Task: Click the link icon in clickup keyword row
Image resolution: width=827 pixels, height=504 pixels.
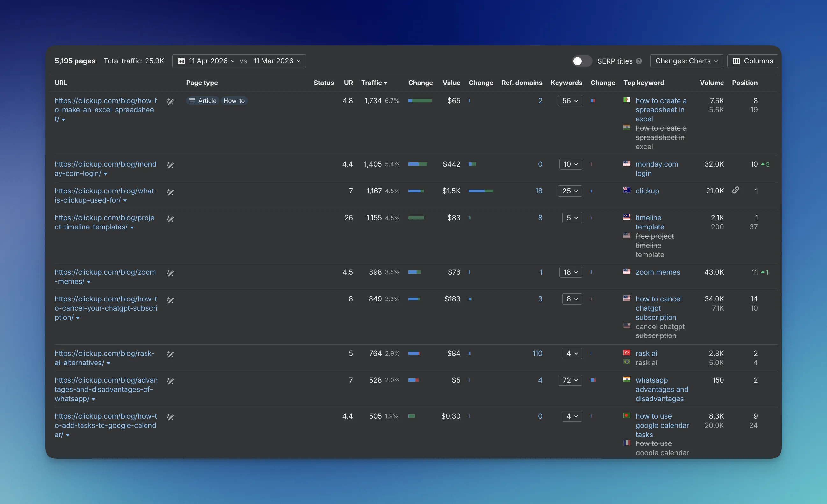Action: coord(735,190)
